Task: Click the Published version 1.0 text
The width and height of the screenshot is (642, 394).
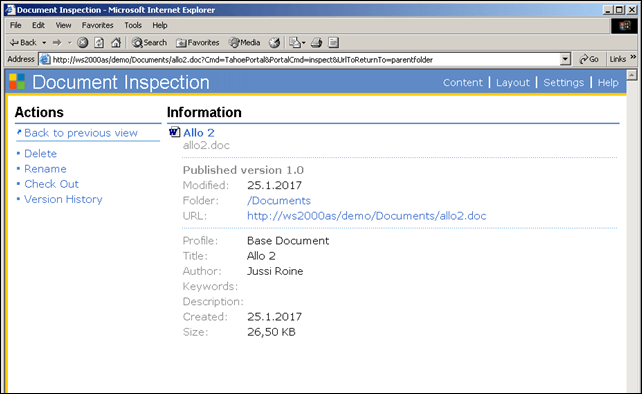Action: tap(243, 170)
